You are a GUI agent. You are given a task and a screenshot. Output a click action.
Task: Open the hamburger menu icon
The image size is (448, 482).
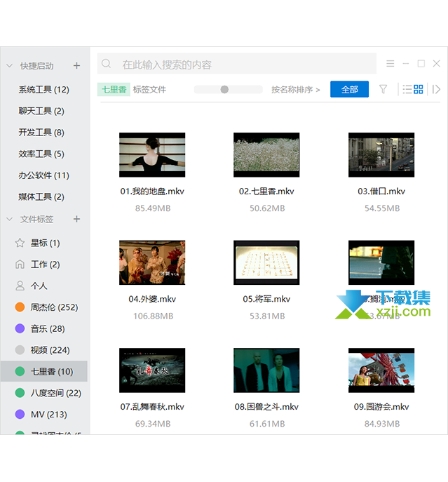click(391, 64)
